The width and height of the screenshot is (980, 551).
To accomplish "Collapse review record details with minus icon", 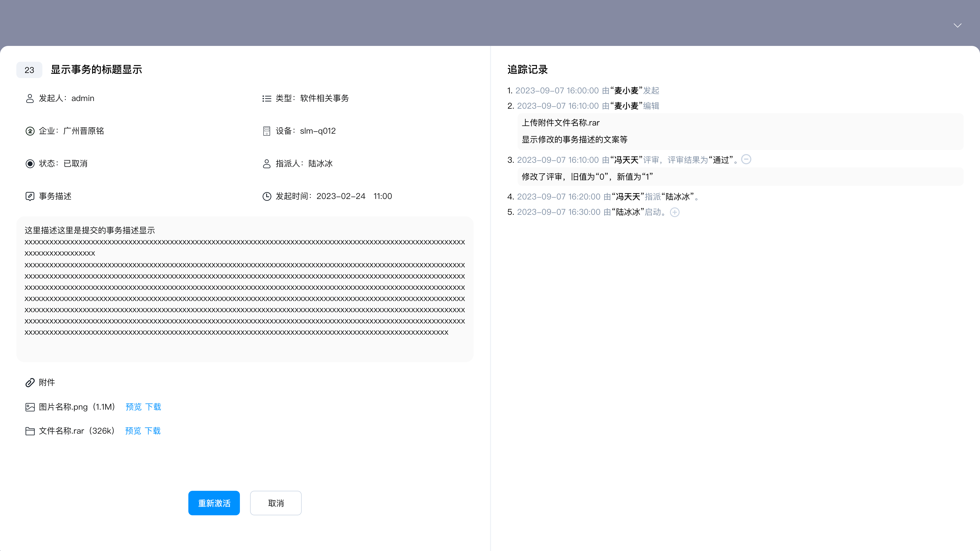I will point(746,159).
